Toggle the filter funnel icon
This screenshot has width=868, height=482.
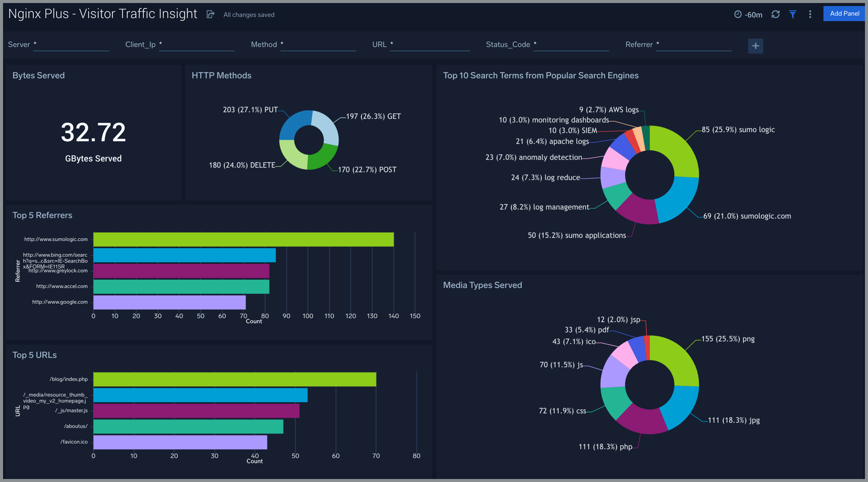click(x=792, y=14)
